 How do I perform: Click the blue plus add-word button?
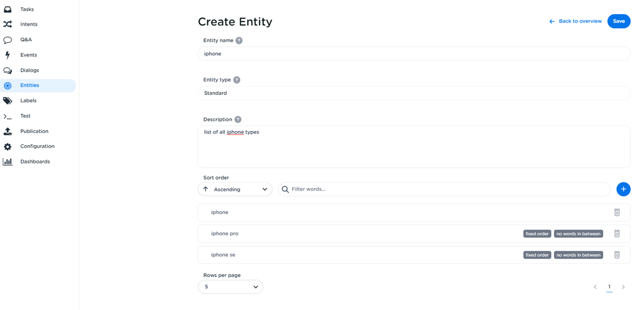(623, 189)
